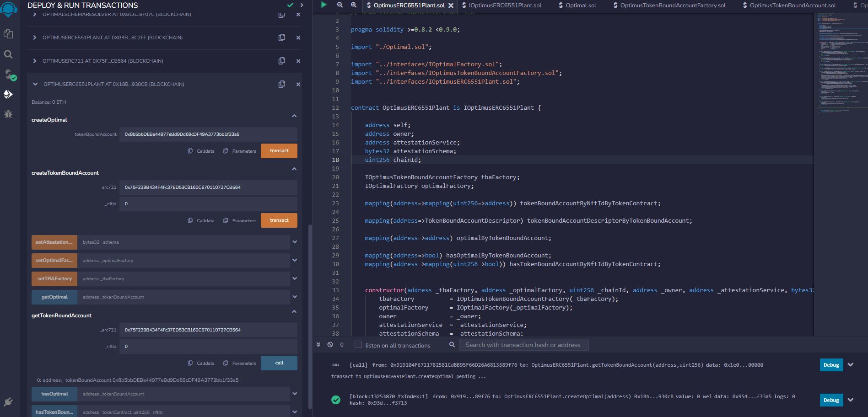Expand OPTIMALSCHEMARESOLVER deployed contract
The height and width of the screenshot is (417, 868).
click(34, 15)
